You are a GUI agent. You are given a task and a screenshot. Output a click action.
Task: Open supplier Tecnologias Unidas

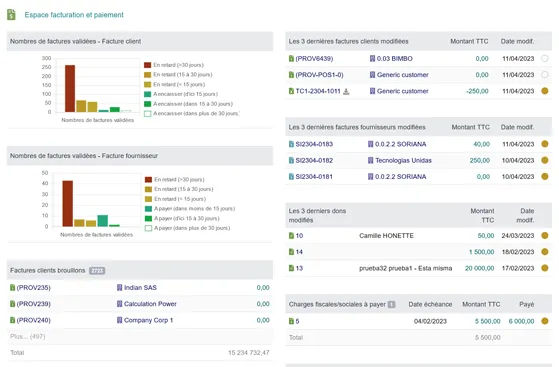403,160
